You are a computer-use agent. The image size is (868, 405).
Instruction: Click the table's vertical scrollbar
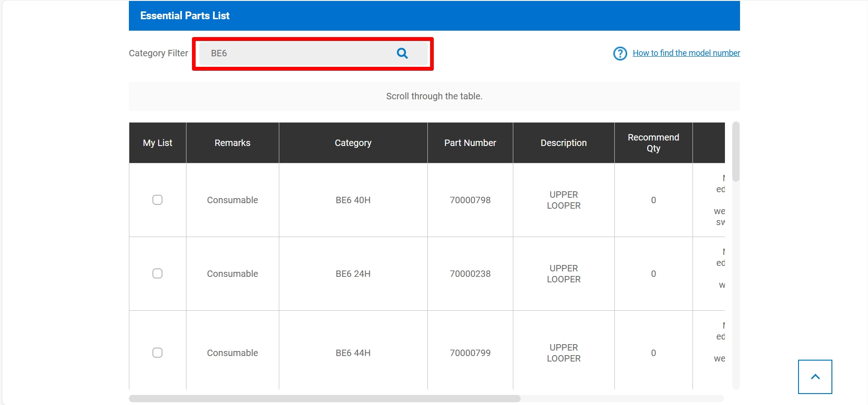(x=735, y=152)
